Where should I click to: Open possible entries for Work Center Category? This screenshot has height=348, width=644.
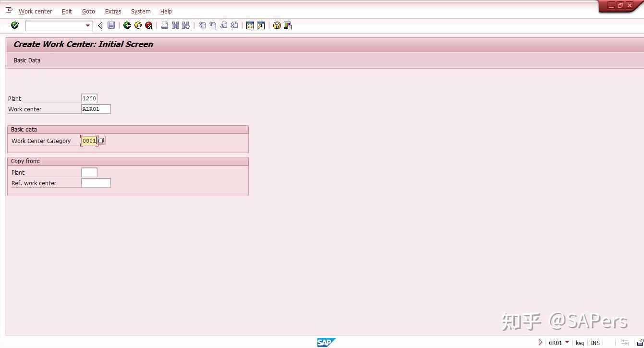coord(101,140)
